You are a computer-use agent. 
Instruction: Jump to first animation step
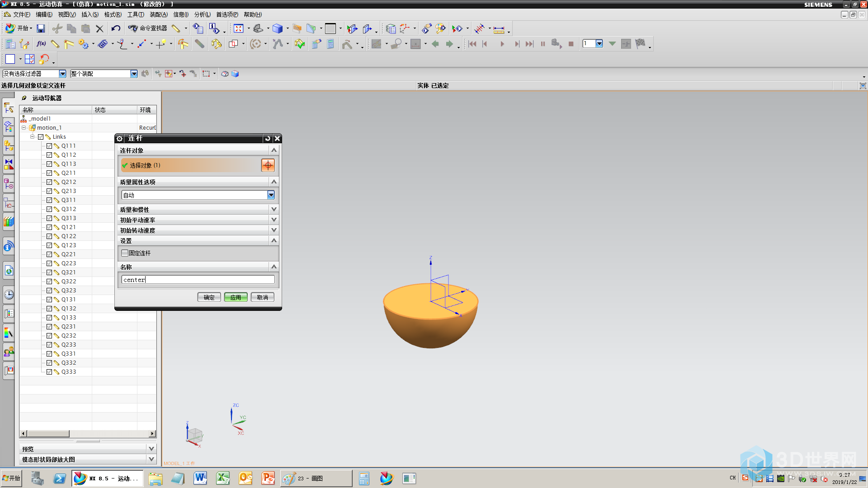472,44
